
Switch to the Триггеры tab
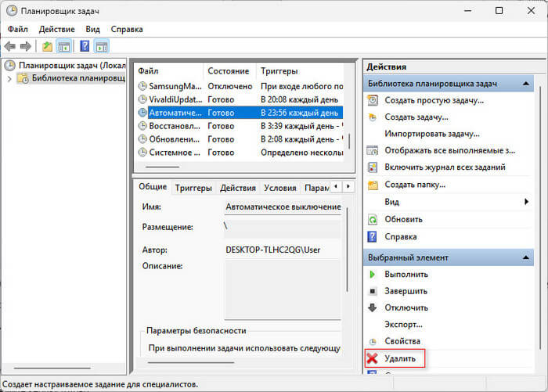tap(193, 188)
